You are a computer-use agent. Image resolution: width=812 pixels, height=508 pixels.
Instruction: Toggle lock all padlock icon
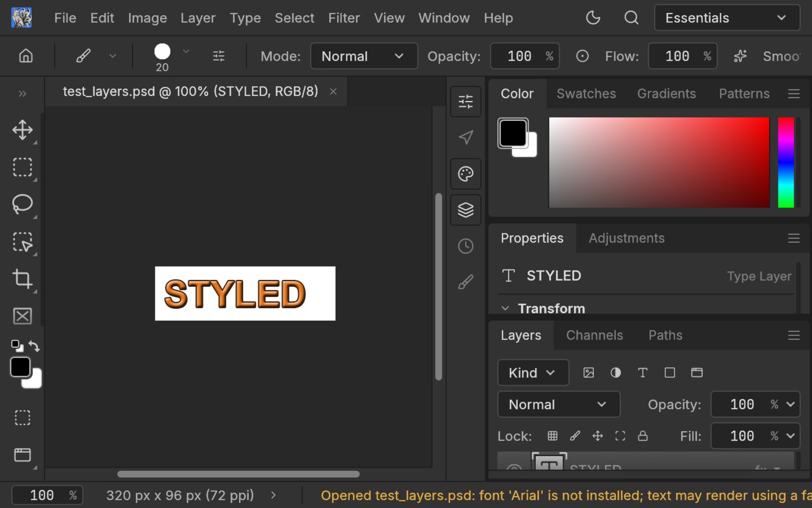(643, 435)
